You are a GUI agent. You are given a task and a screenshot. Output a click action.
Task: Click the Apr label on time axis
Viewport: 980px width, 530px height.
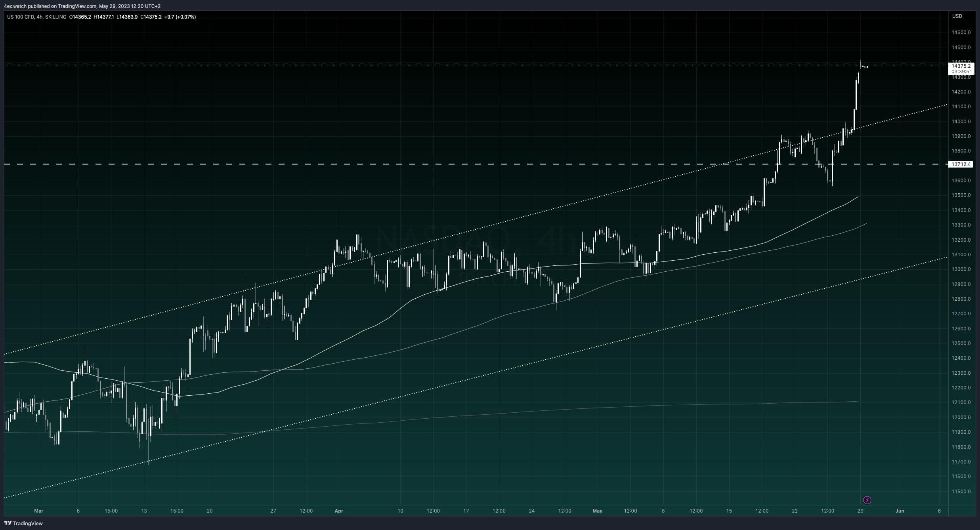pos(339,511)
